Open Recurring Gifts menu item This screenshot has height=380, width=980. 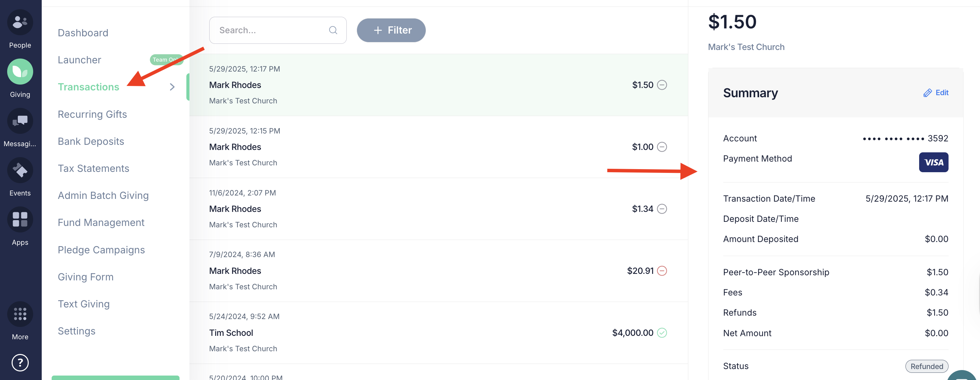point(92,114)
